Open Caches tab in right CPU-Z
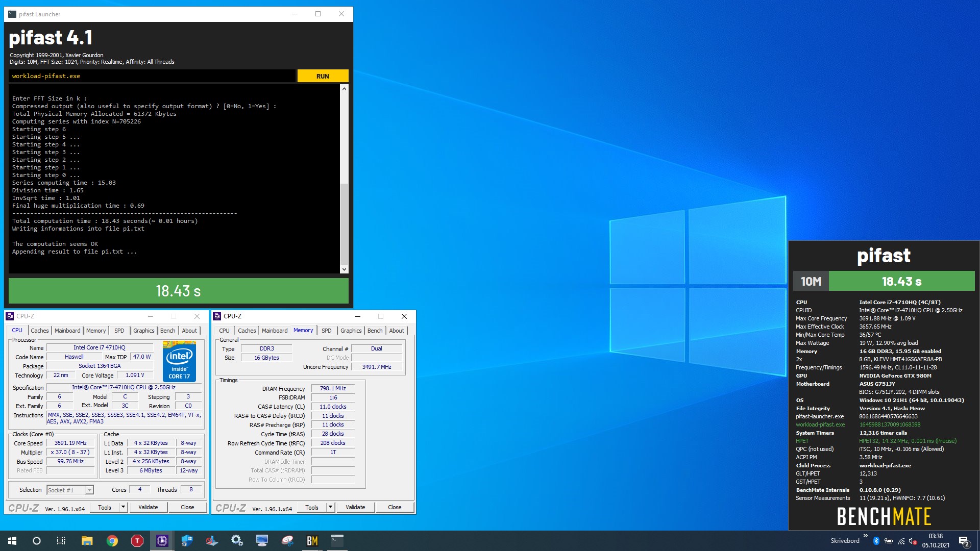Viewport: 980px width, 551px height. click(247, 331)
